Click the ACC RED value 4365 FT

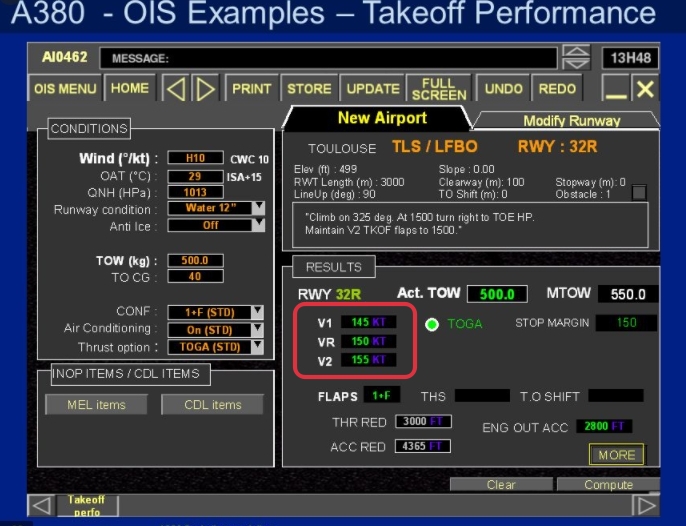click(423, 446)
